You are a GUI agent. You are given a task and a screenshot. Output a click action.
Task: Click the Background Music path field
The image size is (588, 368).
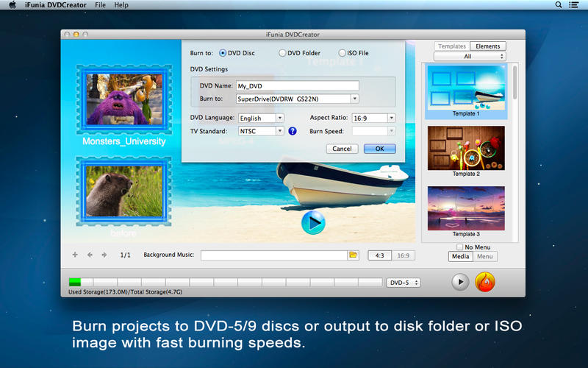pyautogui.click(x=274, y=255)
